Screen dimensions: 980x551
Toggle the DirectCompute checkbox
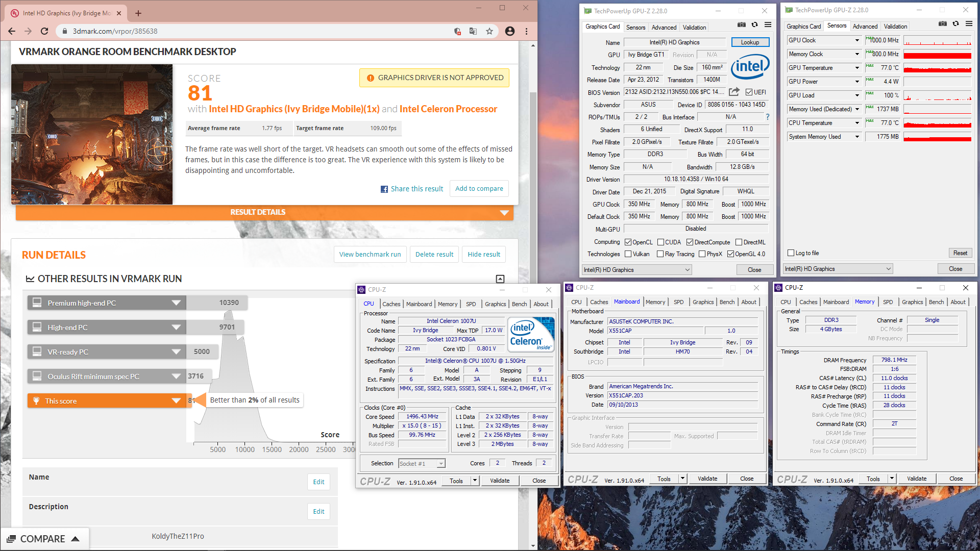(690, 242)
